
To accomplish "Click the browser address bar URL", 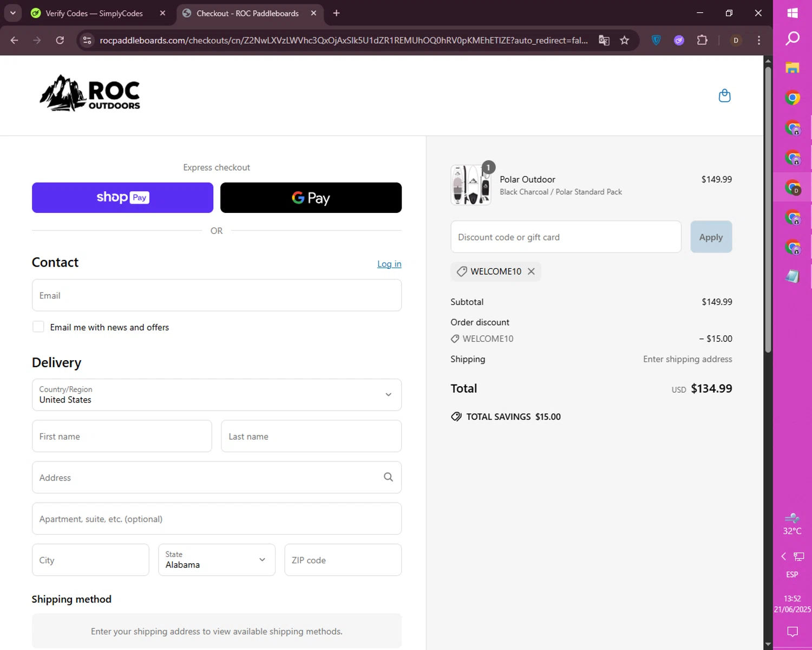I will tap(344, 40).
